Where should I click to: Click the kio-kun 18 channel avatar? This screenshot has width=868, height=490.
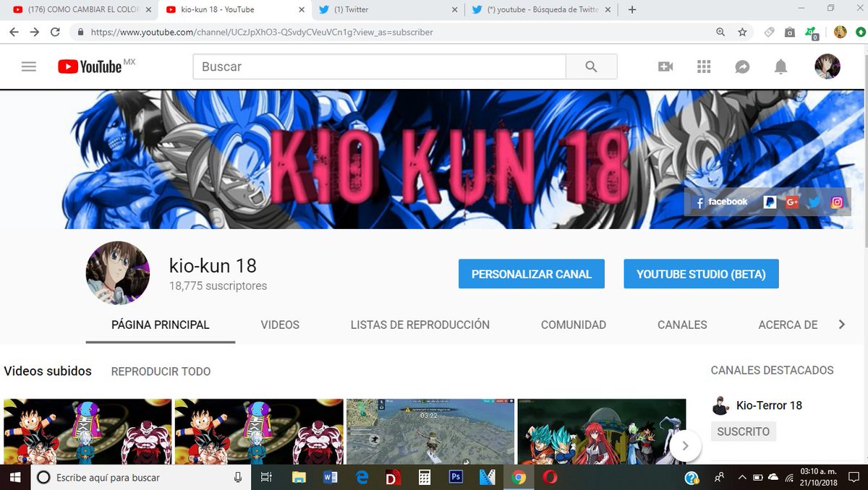point(118,273)
